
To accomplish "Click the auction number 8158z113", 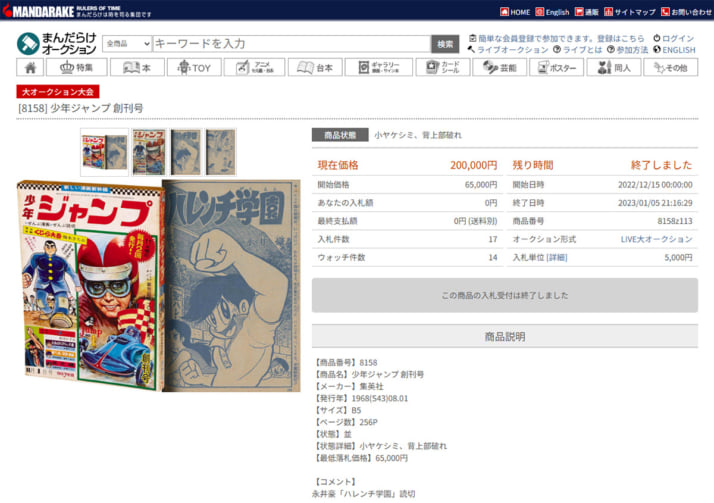I will click(674, 221).
